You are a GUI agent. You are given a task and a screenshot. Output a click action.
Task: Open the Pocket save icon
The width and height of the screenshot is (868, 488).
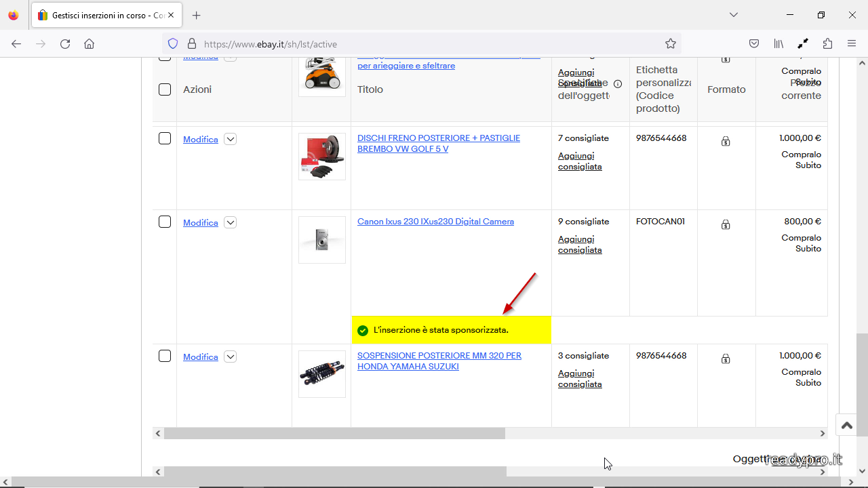pos(754,44)
